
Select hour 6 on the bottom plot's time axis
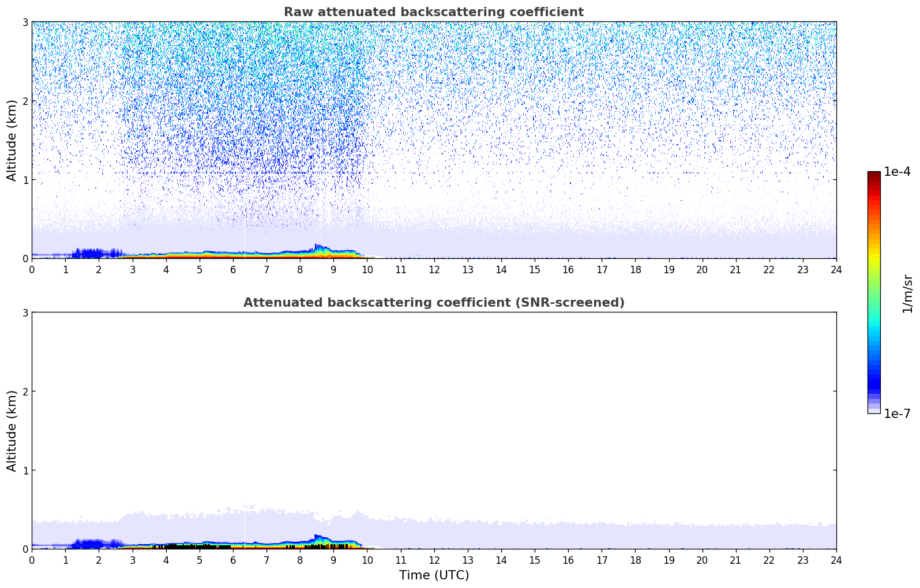[x=233, y=560]
